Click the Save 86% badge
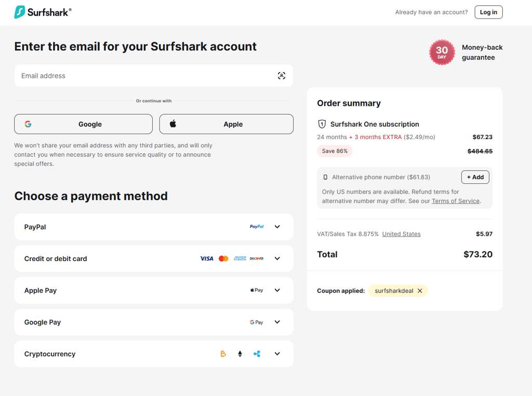 (x=335, y=151)
